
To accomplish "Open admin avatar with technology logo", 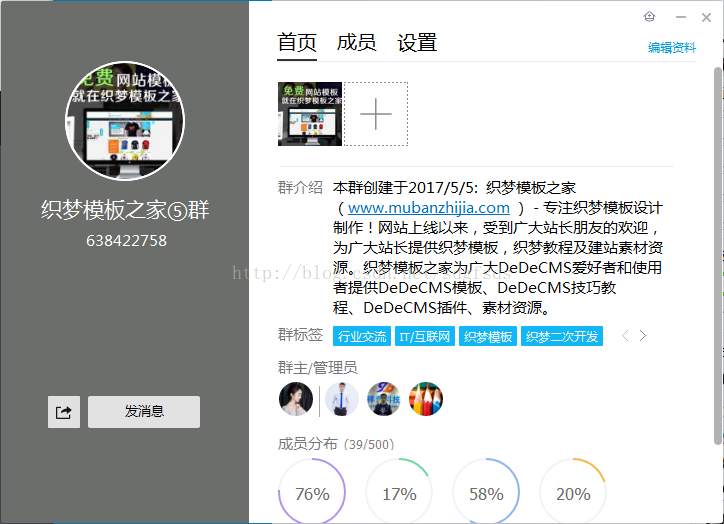I will (x=384, y=399).
